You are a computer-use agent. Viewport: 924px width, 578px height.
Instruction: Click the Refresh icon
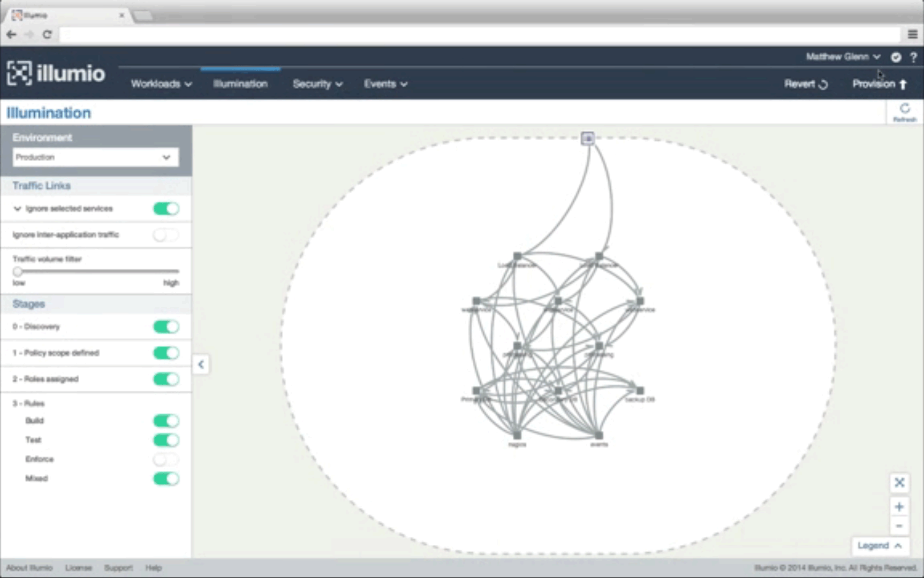click(x=904, y=111)
